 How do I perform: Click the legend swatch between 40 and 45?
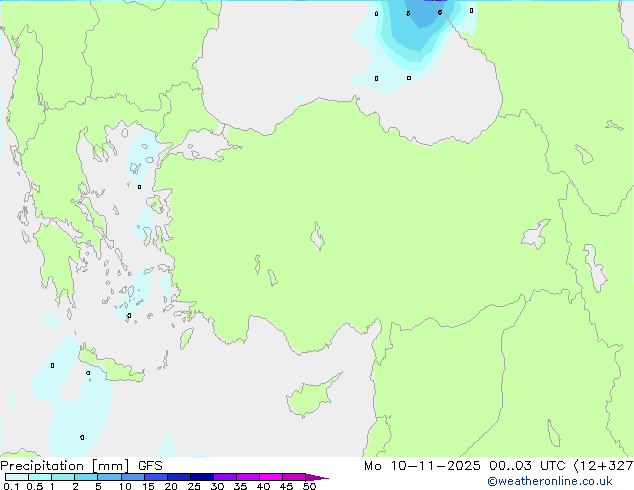[271, 477]
